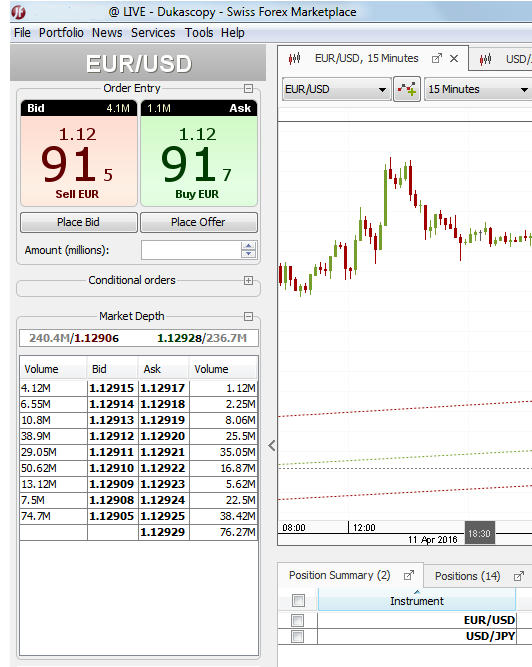The image size is (532, 667).
Task: Undock the Positions (14) panel
Action: [x=518, y=576]
